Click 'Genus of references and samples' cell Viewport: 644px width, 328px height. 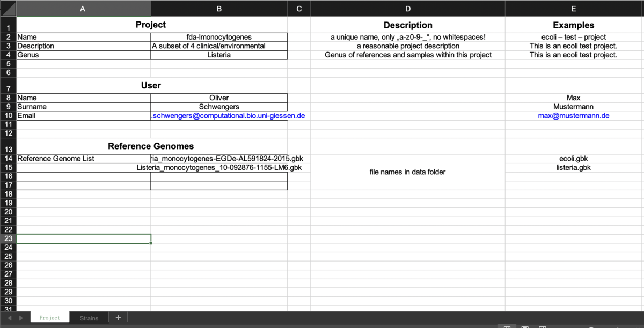pyautogui.click(x=408, y=55)
